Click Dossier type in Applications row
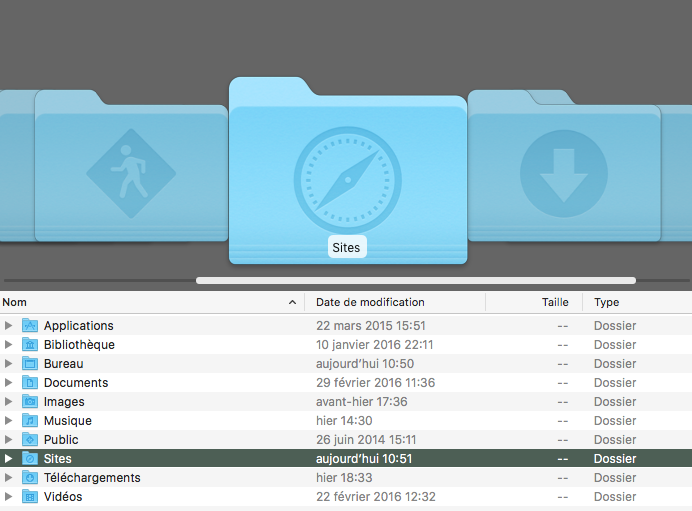This screenshot has width=692, height=511. click(x=615, y=326)
